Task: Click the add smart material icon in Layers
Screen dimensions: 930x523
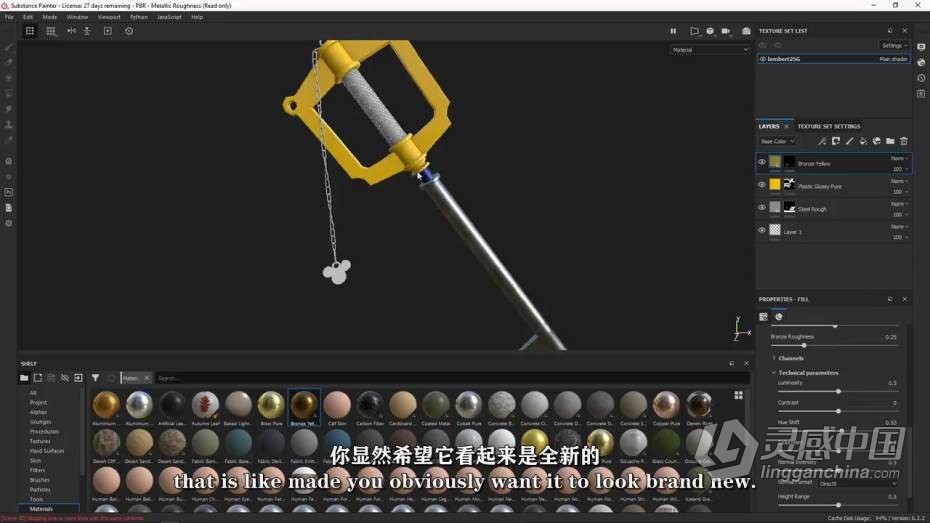Action: tap(877, 141)
